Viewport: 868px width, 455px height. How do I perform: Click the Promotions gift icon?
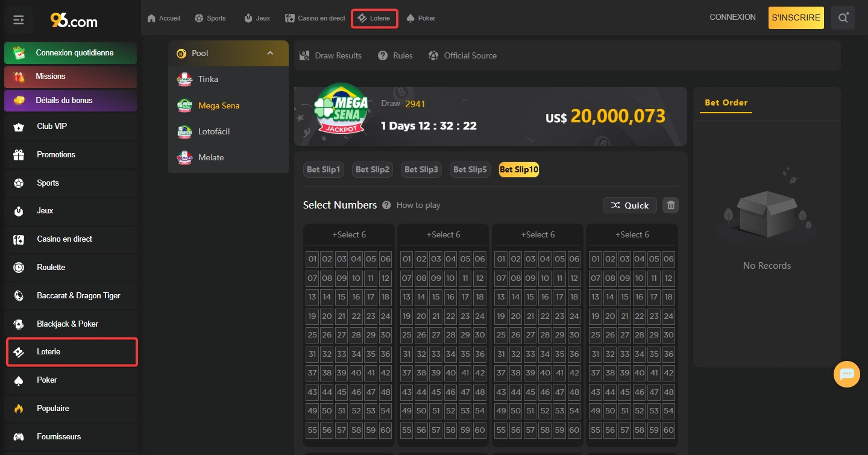pyautogui.click(x=19, y=155)
